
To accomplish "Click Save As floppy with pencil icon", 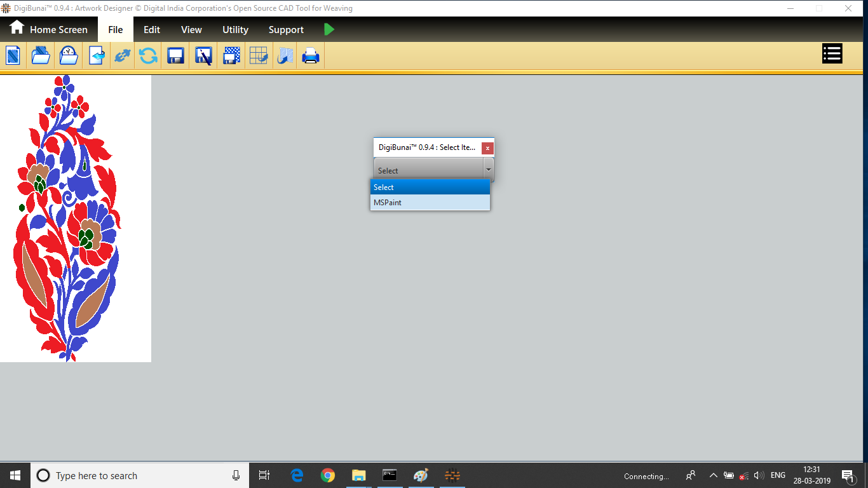I will [x=203, y=56].
